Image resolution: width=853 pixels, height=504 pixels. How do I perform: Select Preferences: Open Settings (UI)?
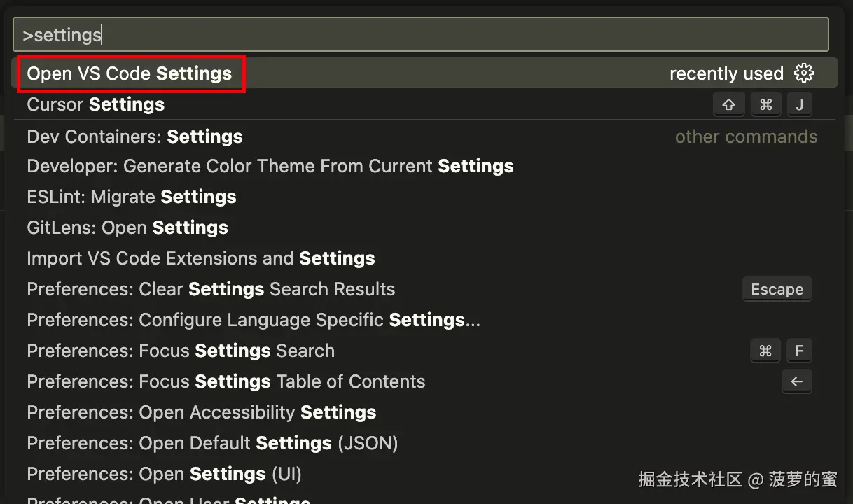tap(164, 474)
